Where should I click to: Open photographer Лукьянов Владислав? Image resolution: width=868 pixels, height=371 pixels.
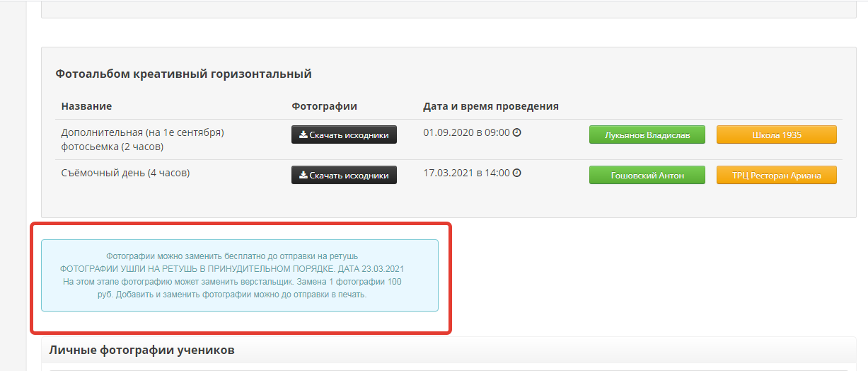647,135
